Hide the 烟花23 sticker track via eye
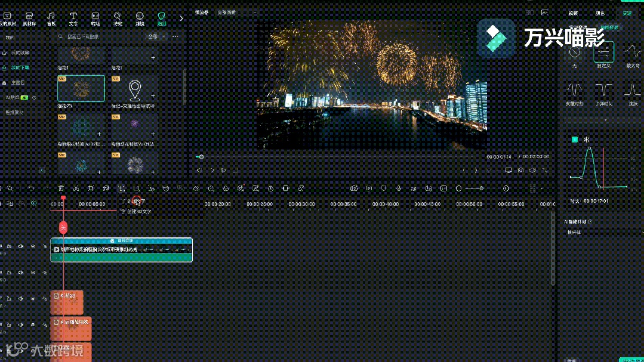Image resolution: width=644 pixels, height=362 pixels. click(33, 299)
